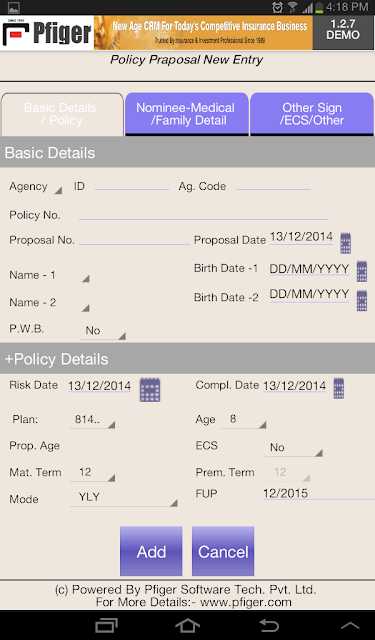Tap Android back navigation icon
The width and height of the screenshot is (375, 640).
coord(269,625)
